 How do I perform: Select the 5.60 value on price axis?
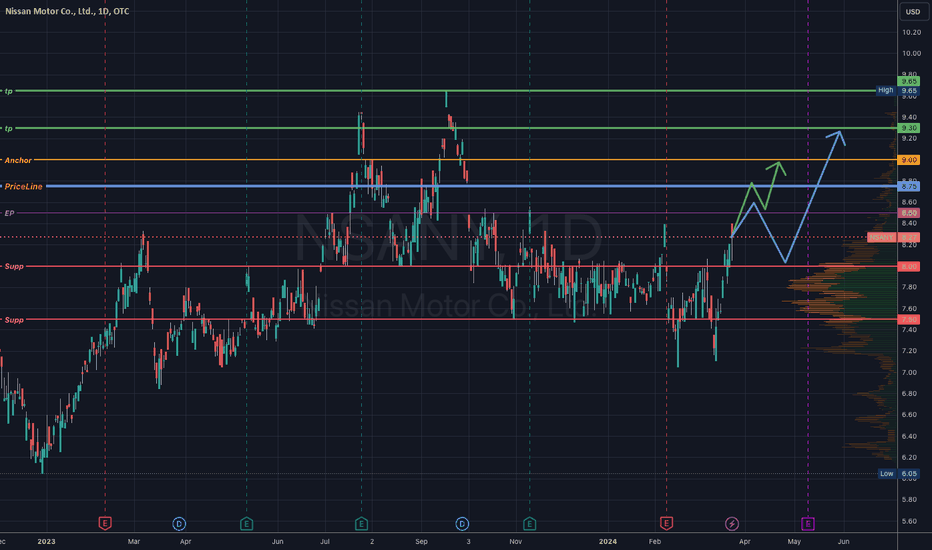[909, 521]
